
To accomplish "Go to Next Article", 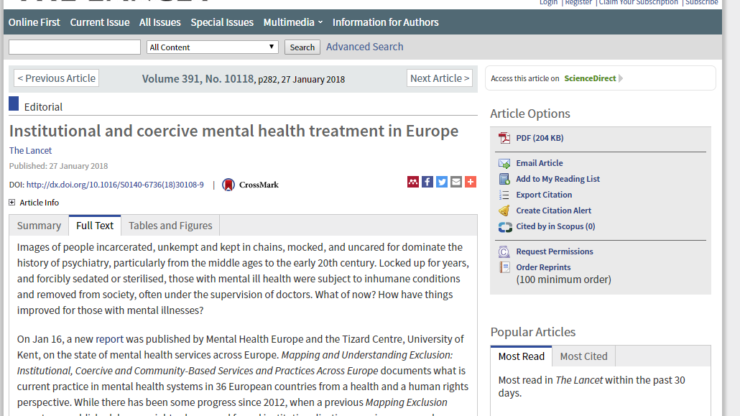I will point(439,78).
